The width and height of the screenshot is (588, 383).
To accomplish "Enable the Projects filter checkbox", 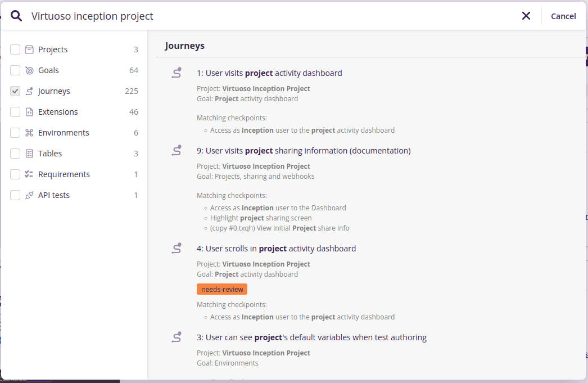I will (x=15, y=49).
